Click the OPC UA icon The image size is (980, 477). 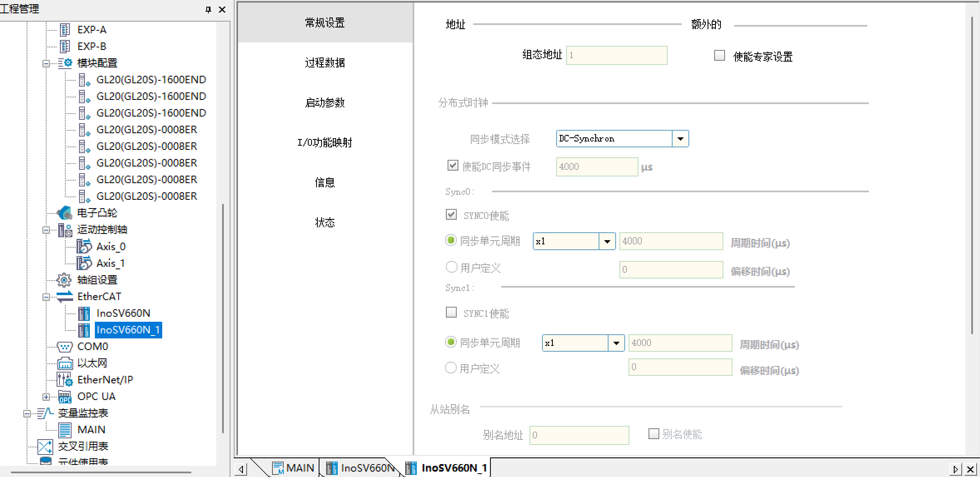click(x=64, y=396)
